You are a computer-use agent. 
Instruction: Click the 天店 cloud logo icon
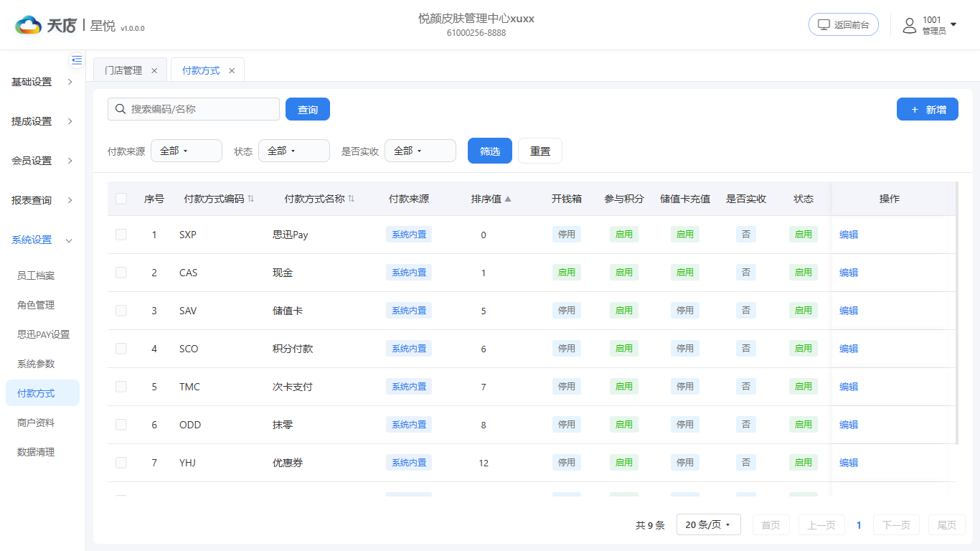pos(29,25)
